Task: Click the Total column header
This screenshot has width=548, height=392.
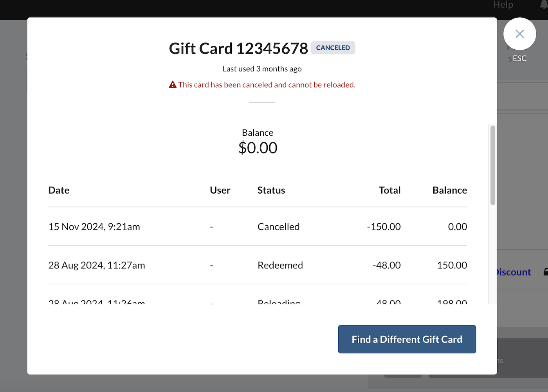Action: (389, 190)
